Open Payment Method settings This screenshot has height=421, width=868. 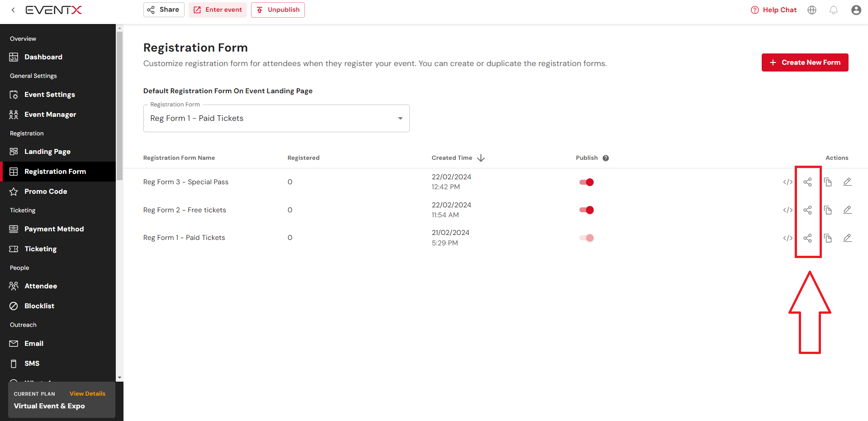click(58, 229)
